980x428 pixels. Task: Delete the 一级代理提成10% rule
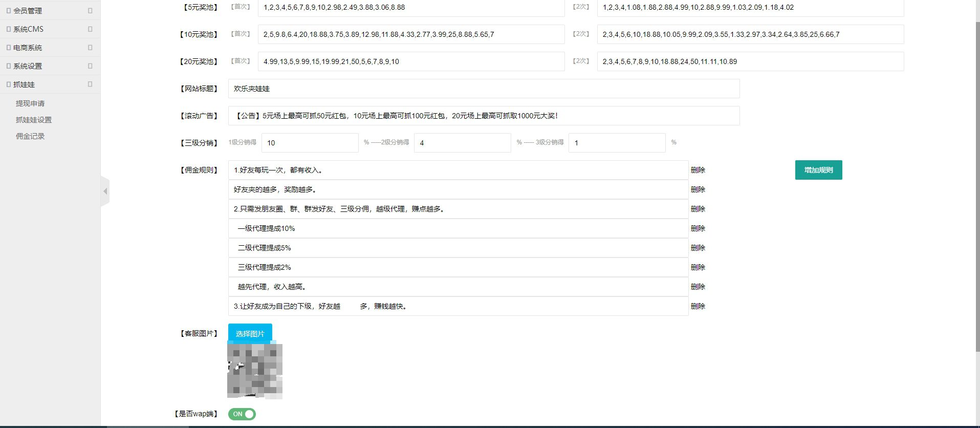click(x=698, y=228)
